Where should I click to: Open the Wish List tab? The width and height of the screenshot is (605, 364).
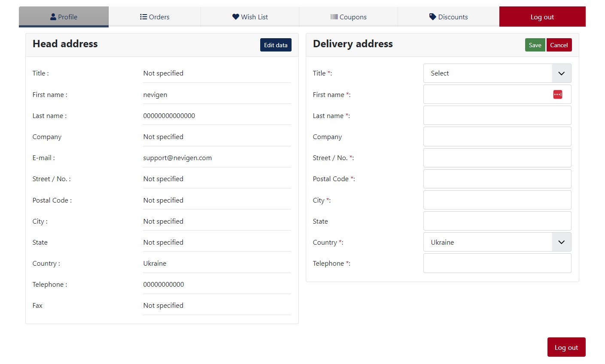pos(250,17)
